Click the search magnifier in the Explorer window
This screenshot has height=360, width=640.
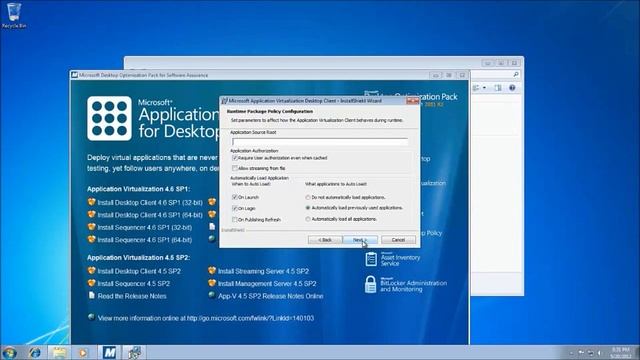tap(516, 75)
